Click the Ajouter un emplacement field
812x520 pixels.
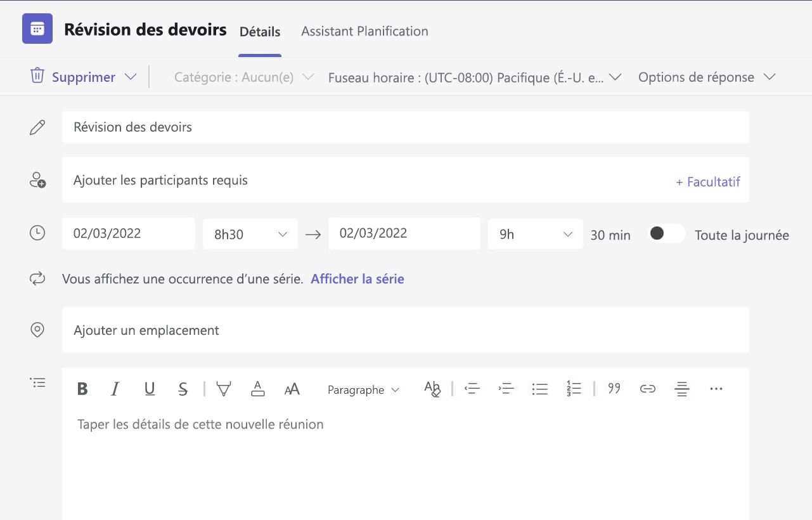click(406, 330)
